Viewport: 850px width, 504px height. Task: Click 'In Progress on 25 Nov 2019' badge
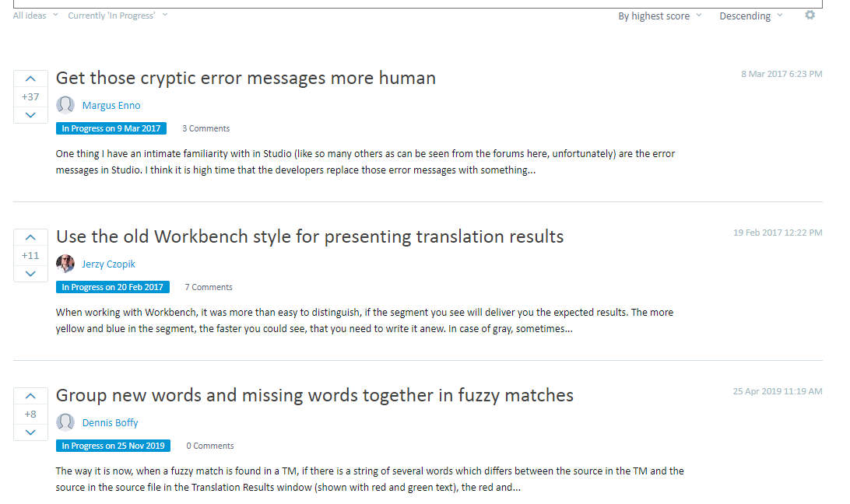[x=114, y=446]
